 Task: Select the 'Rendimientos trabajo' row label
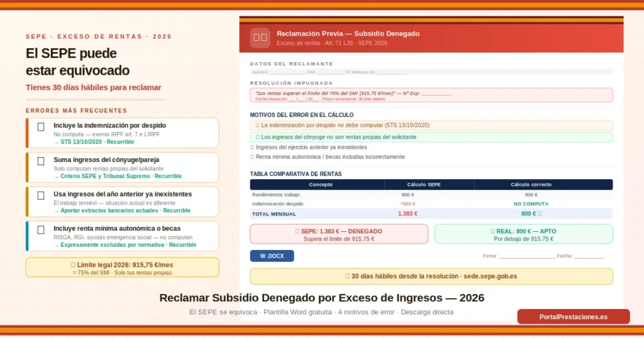275,195
